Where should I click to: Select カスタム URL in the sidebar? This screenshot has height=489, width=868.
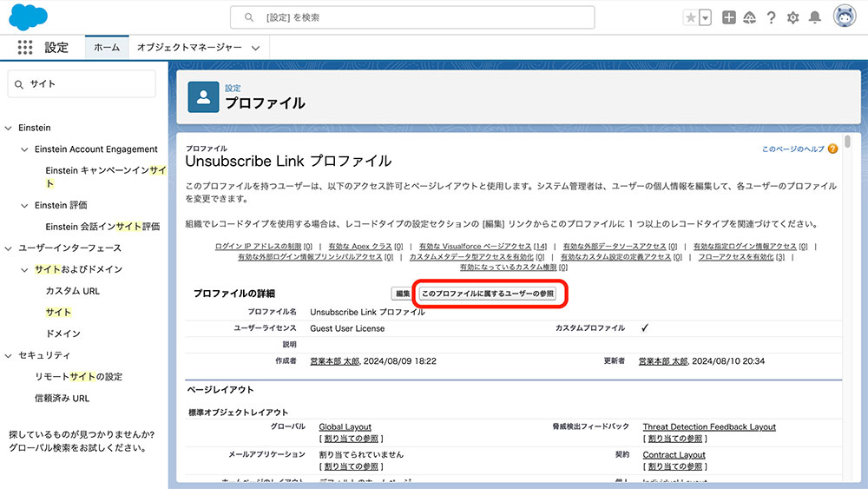pyautogui.click(x=73, y=291)
